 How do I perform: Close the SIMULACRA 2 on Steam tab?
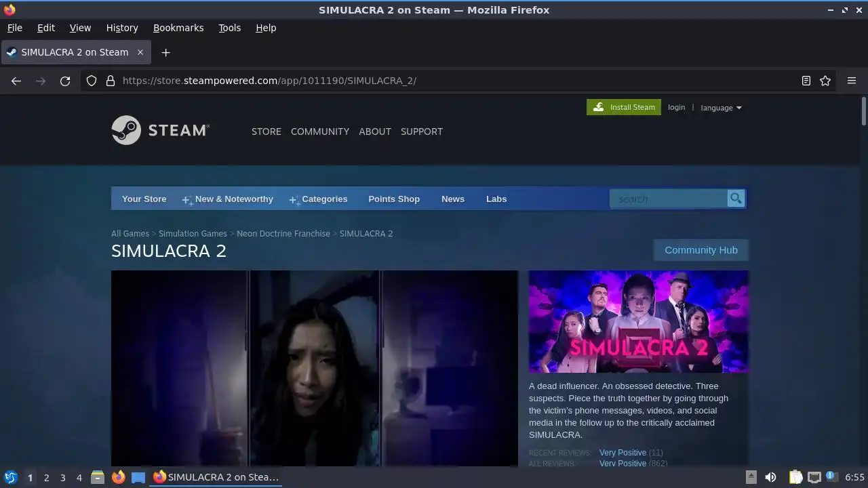(x=140, y=52)
